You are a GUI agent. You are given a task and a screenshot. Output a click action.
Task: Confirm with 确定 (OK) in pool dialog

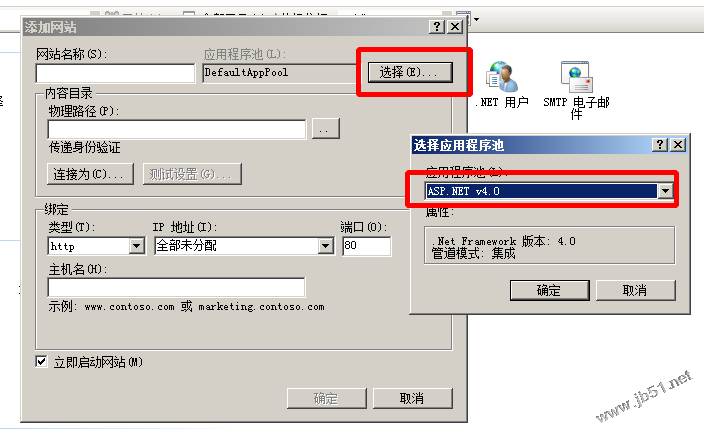pos(550,290)
